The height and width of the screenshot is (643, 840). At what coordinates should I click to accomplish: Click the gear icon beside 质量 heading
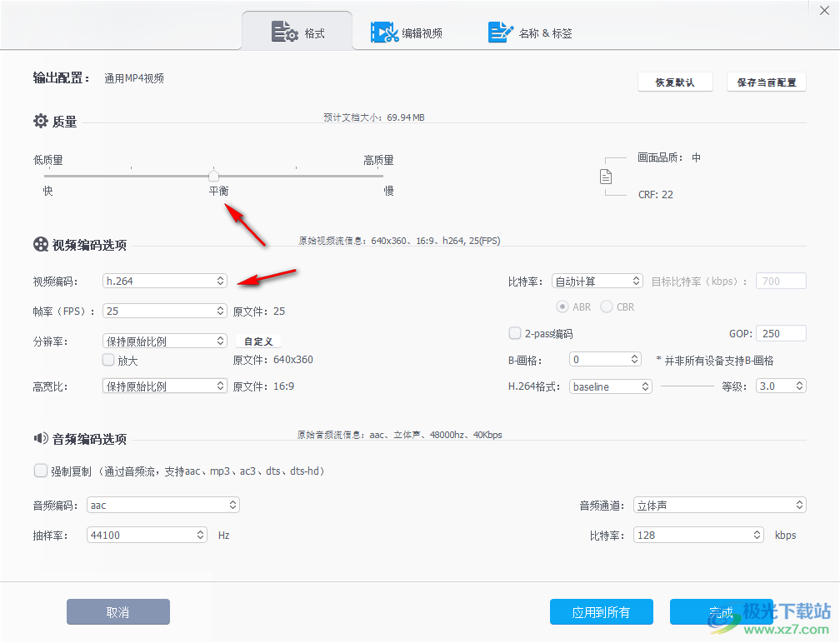40,121
